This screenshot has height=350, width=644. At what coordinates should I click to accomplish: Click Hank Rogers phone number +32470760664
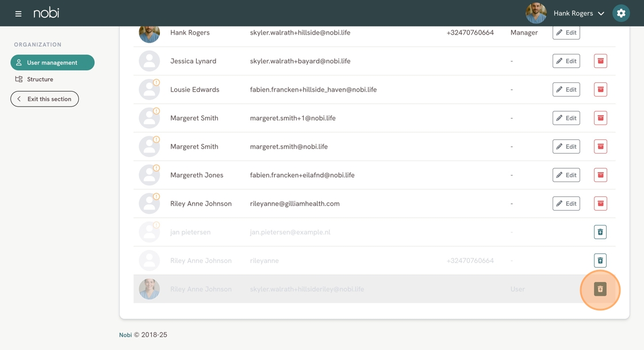470,32
